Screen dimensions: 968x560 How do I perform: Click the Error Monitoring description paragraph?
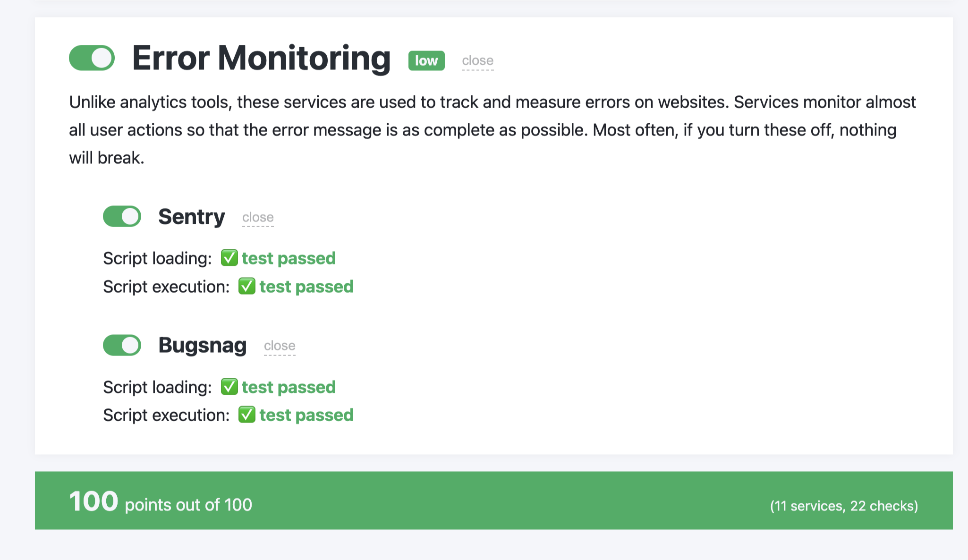pos(492,130)
